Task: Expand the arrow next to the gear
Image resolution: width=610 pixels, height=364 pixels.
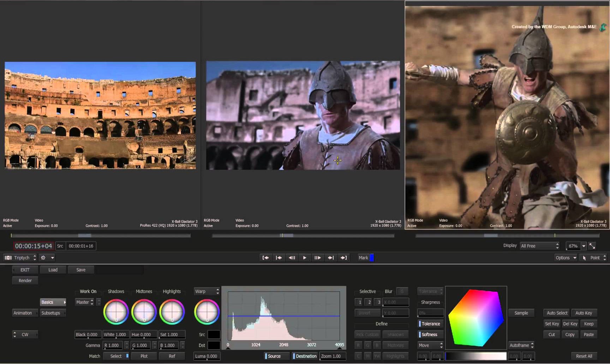Action: tap(52, 258)
